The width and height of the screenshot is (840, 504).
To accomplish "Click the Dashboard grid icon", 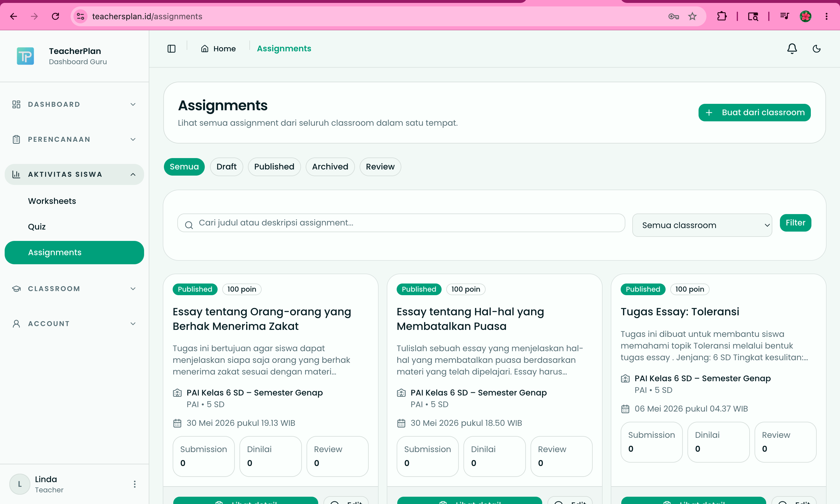I will (16, 104).
